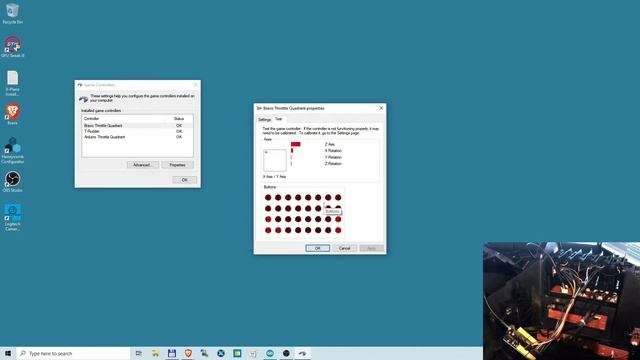640x360 pixels.
Task: Open Task View from the taskbar
Action: click(x=139, y=353)
